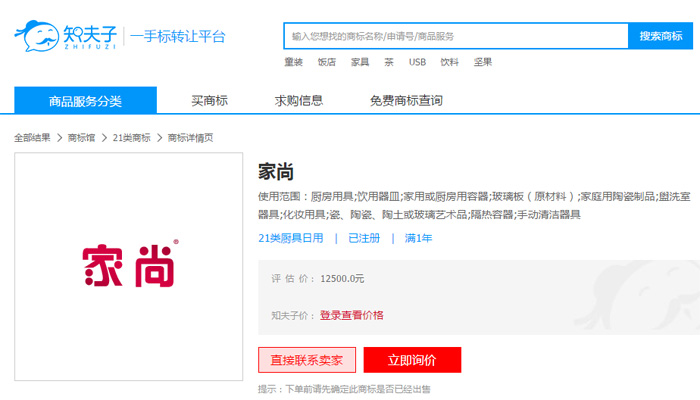Click 登录查看价格 to log in
Screen dimensions: 700x400
352,315
